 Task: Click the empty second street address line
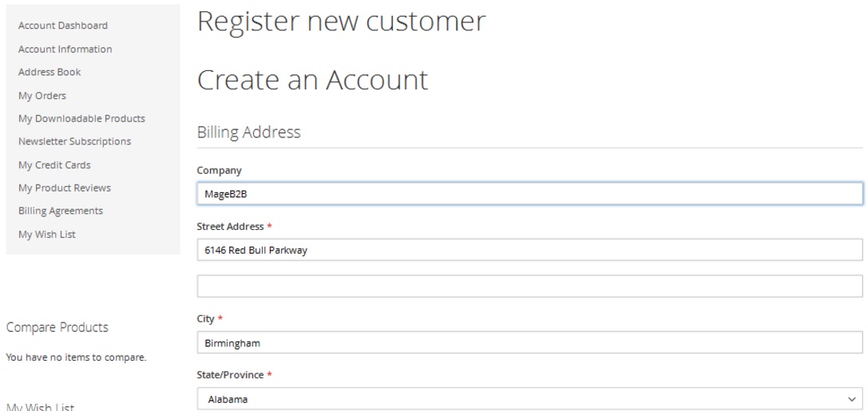(529, 286)
